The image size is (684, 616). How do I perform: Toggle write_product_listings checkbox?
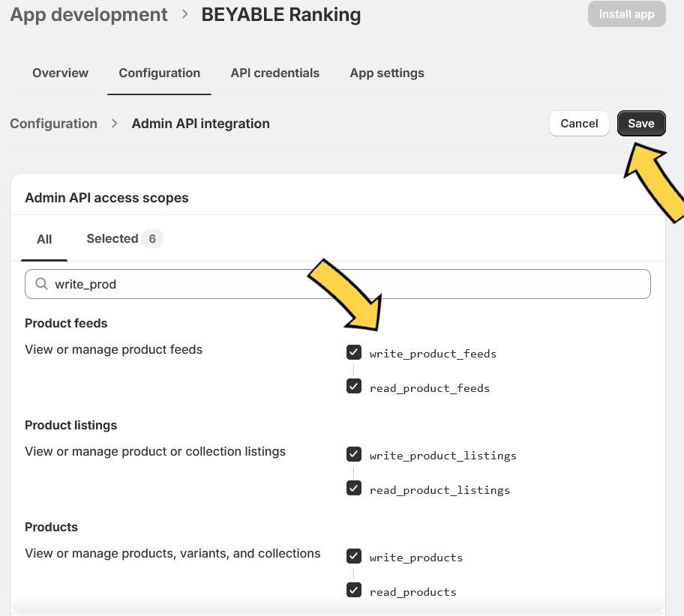pyautogui.click(x=354, y=454)
